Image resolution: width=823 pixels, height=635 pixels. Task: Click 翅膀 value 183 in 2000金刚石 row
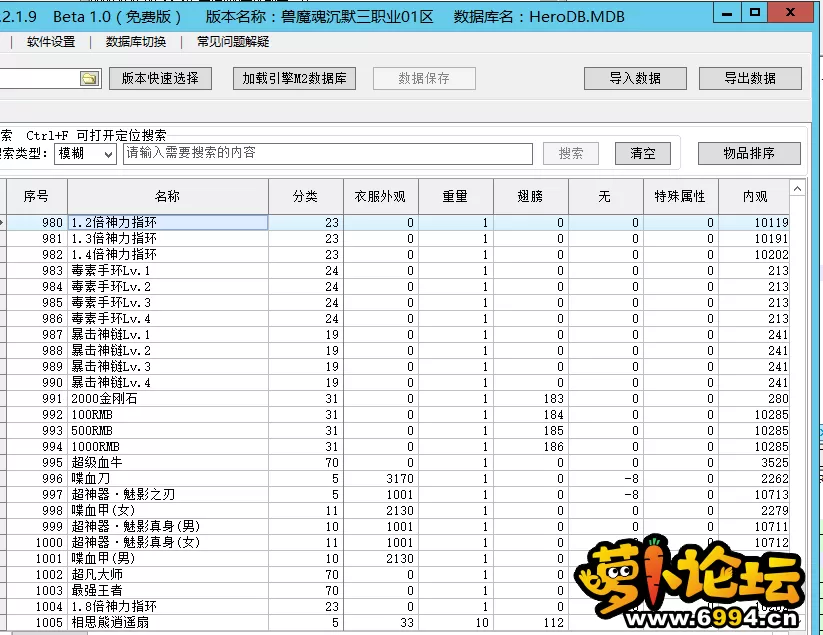tap(531, 398)
